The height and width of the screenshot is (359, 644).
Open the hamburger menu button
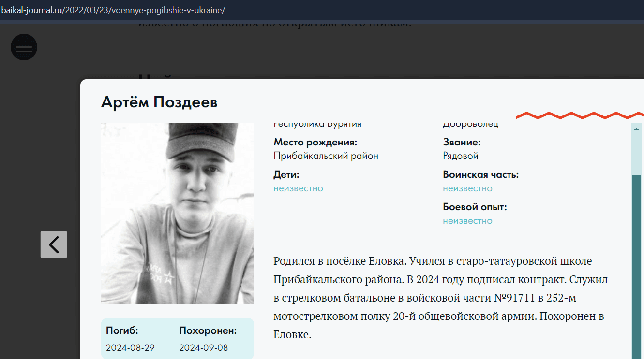coord(24,47)
